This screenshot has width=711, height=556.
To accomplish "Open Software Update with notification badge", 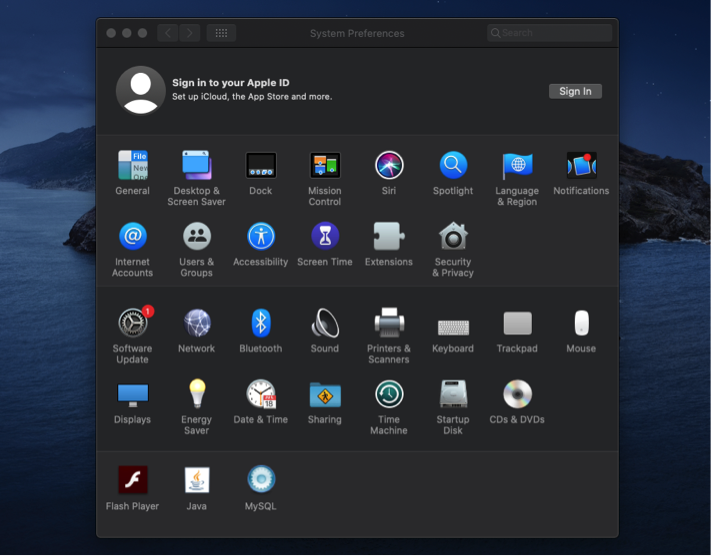I will (x=133, y=323).
